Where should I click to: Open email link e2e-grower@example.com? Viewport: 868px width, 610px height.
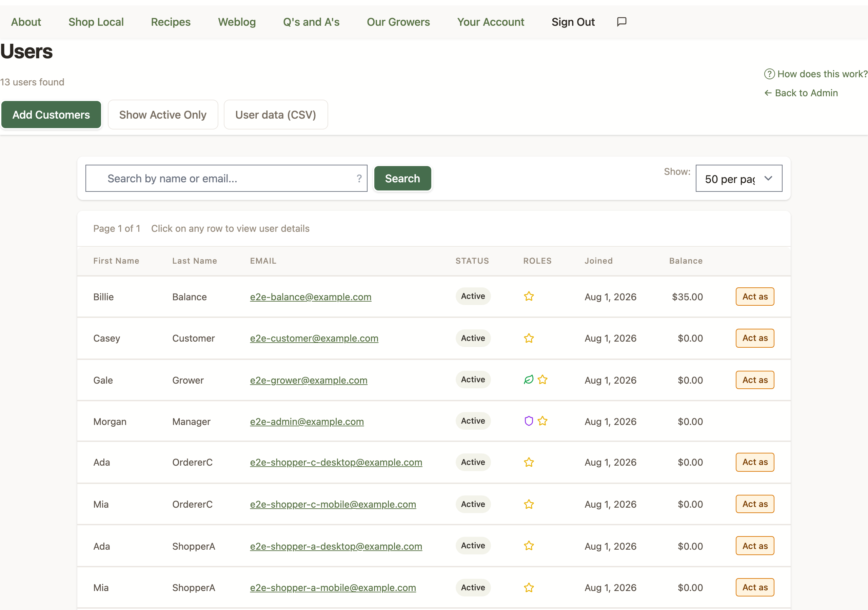309,380
